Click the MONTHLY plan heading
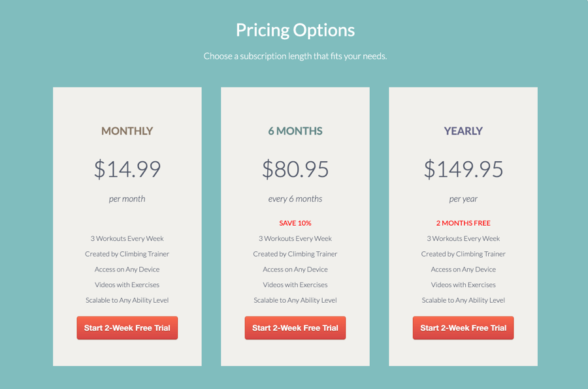This screenshot has height=389, width=588. [x=127, y=131]
